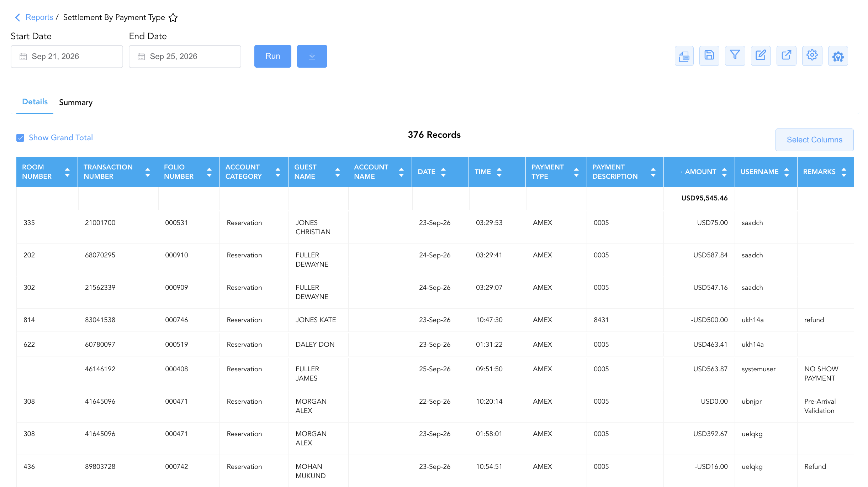Click guest name JONES CHRISTIAN
Viewport: 868px width, 487px height.
pyautogui.click(x=313, y=227)
